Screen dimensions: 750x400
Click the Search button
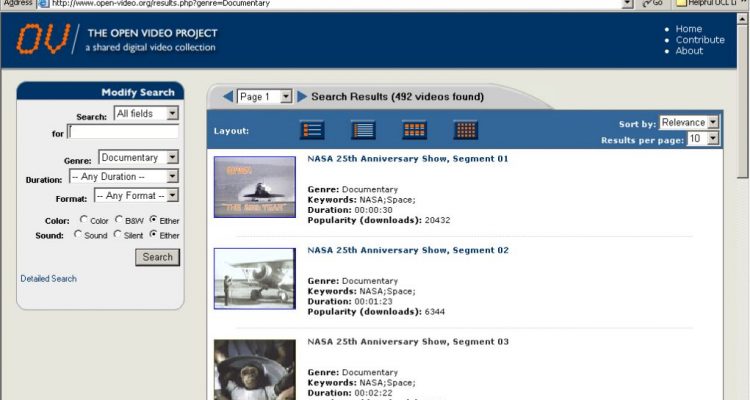click(157, 257)
